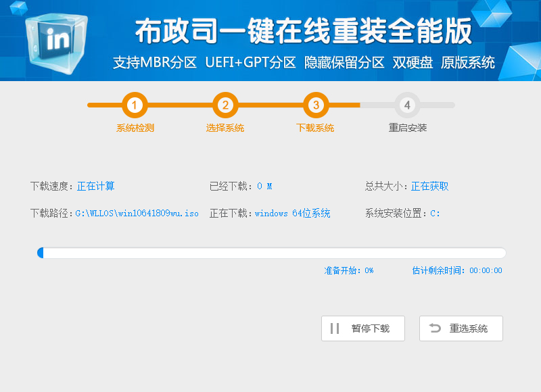Click the 下载系统 step label

pyautogui.click(x=315, y=128)
